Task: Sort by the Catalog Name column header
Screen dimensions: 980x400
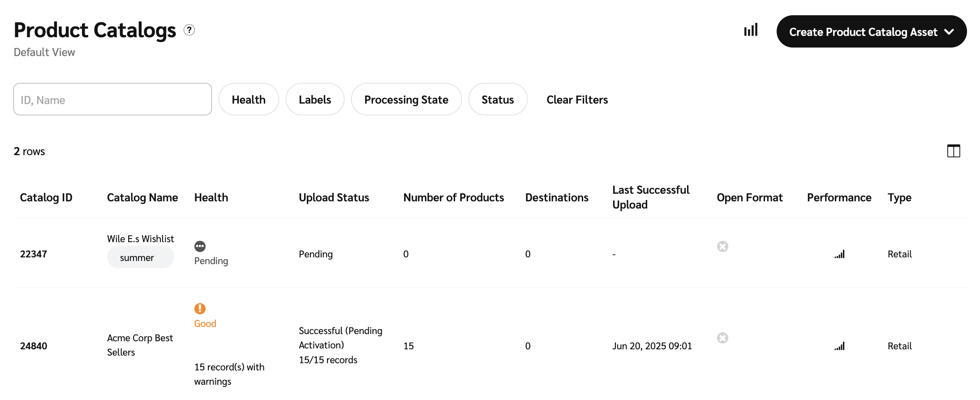Action: [x=142, y=198]
